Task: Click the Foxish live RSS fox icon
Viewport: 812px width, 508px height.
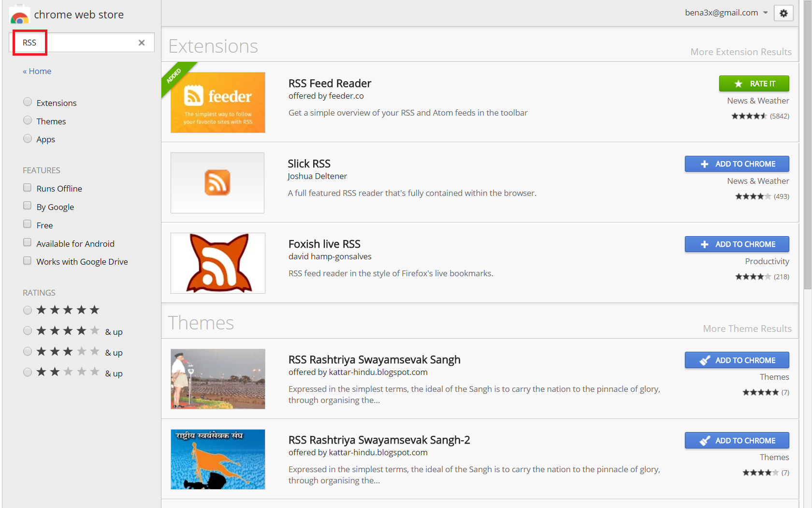Action: (217, 263)
